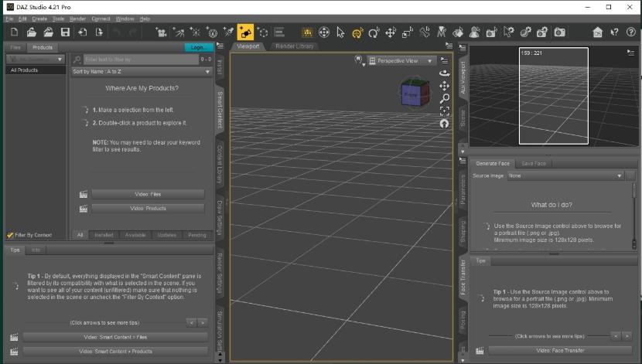Click the highlighted New Primitive icon

[x=245, y=32]
